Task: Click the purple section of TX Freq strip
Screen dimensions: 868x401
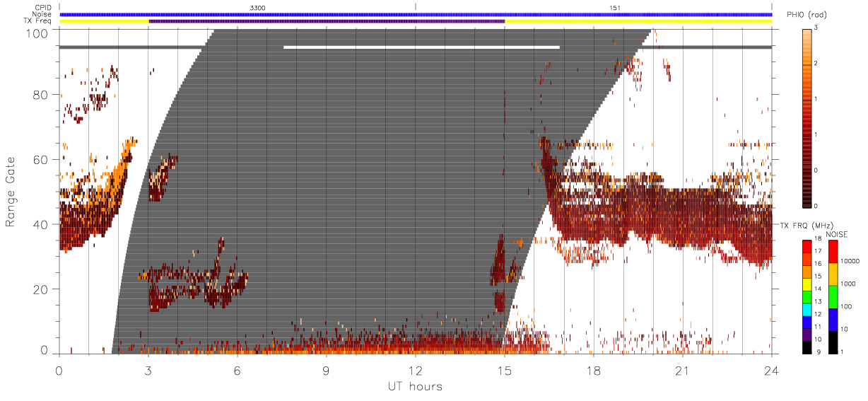Action: 327,21
